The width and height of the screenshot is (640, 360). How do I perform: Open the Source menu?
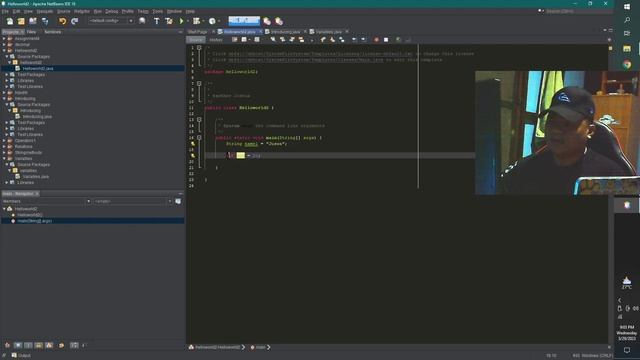pos(64,11)
